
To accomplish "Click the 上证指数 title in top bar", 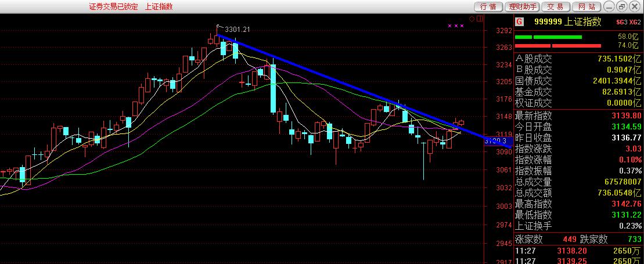I will (159, 6).
